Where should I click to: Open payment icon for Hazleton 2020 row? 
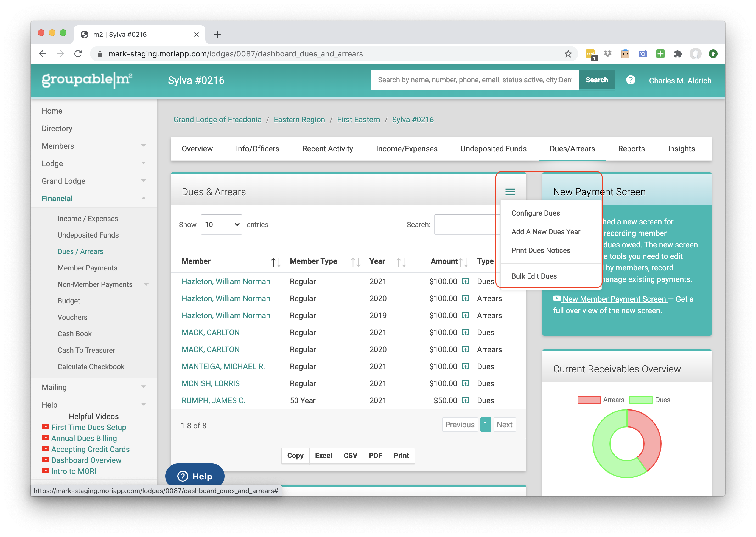coord(465,298)
